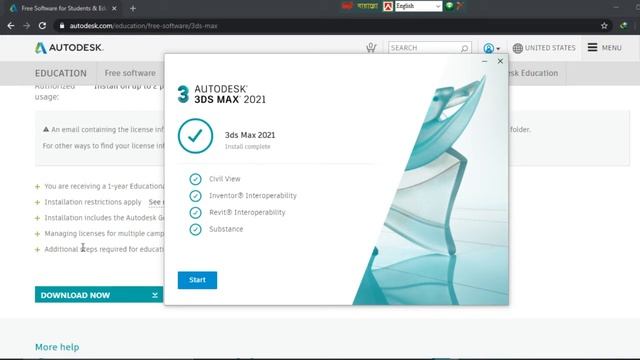Close the Free Software for Students tab
Screen dimensions: 640x360
114,8
